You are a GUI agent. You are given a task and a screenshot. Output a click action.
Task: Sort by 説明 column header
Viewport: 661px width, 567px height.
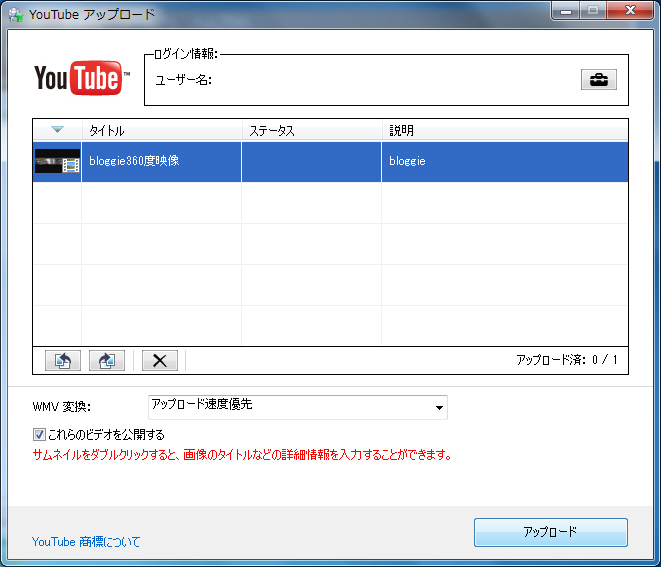click(x=505, y=130)
